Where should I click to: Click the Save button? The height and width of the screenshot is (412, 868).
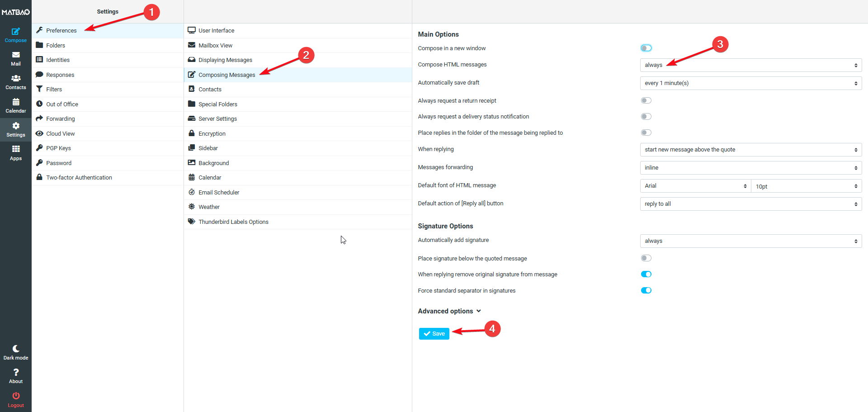tap(434, 334)
